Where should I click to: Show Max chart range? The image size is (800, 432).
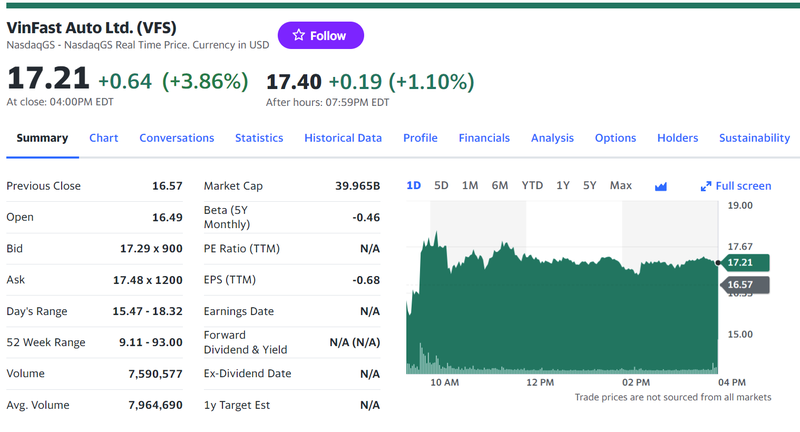(621, 185)
